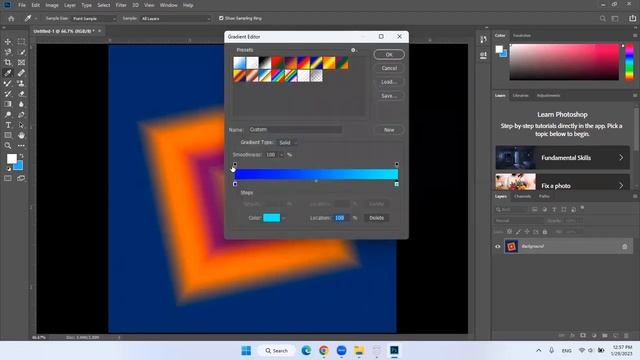Open the Smoothness value dropdown arrow
This screenshot has width=640, height=360.
[x=282, y=155]
